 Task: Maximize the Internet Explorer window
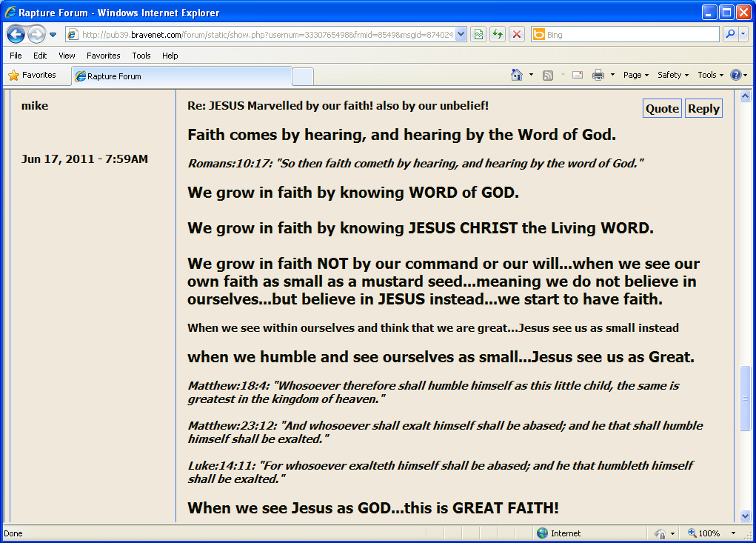coord(726,13)
